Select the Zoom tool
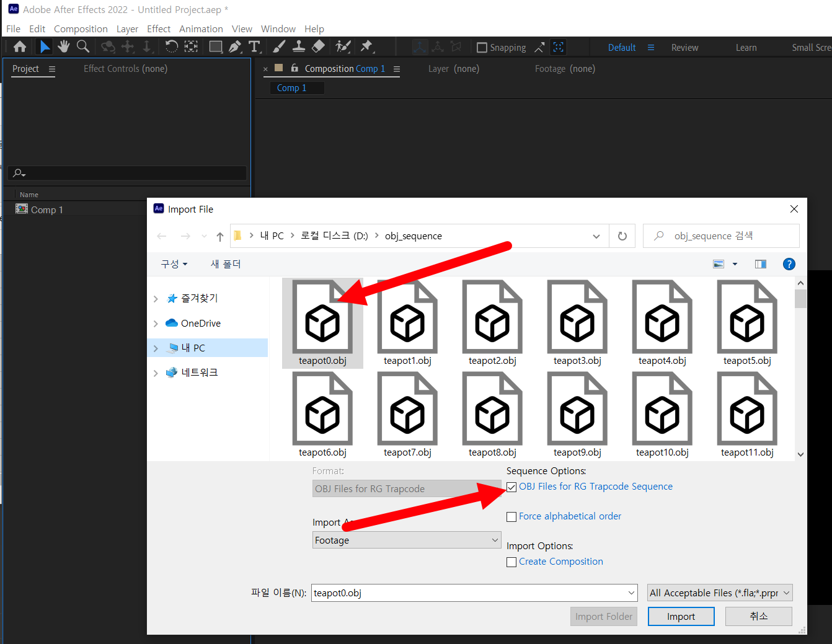 [83, 46]
